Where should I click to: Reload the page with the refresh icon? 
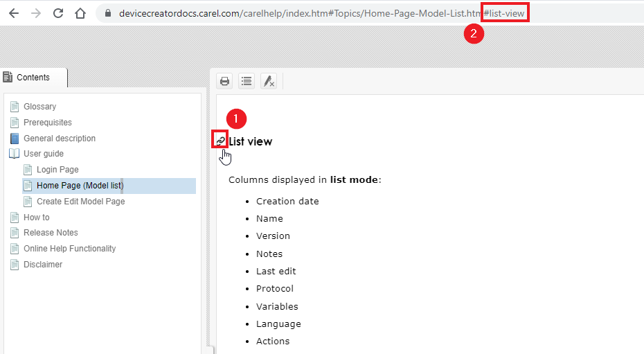point(58,13)
